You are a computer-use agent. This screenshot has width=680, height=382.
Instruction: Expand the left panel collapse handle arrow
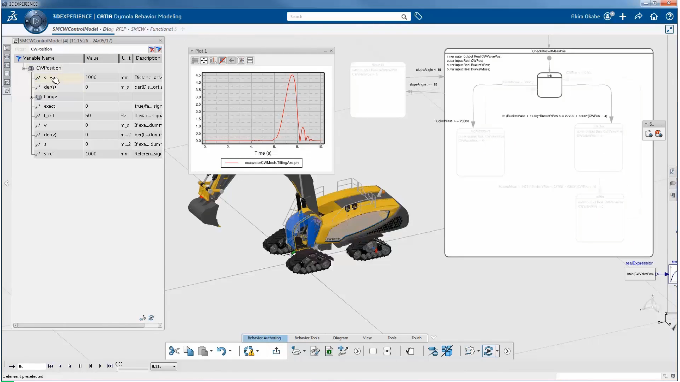point(7,183)
